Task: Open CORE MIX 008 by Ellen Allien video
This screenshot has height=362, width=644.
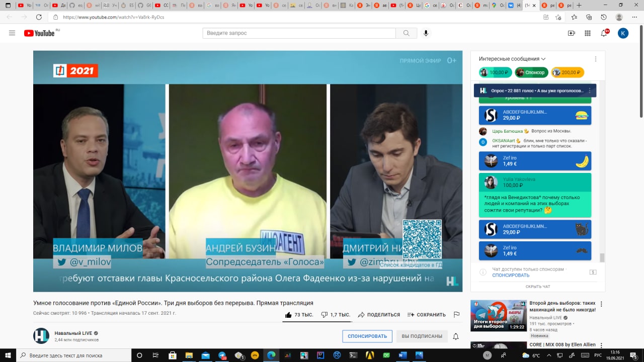Action: click(x=562, y=345)
